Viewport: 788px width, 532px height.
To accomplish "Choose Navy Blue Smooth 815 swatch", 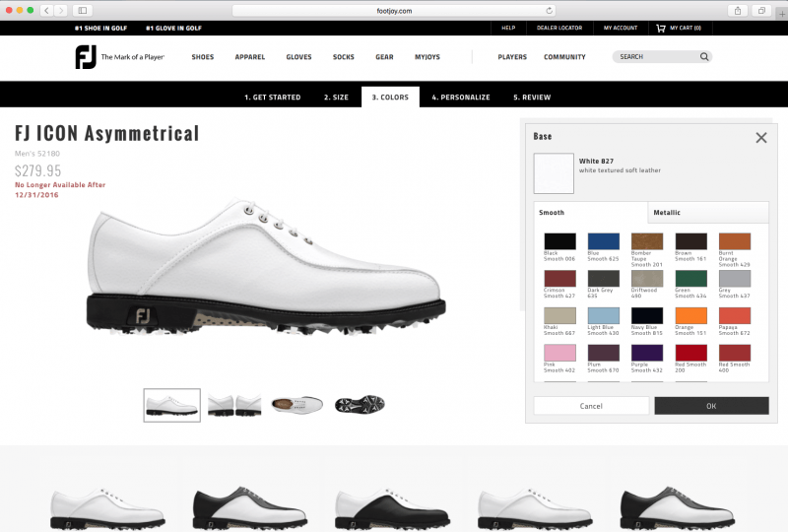I will tap(647, 316).
